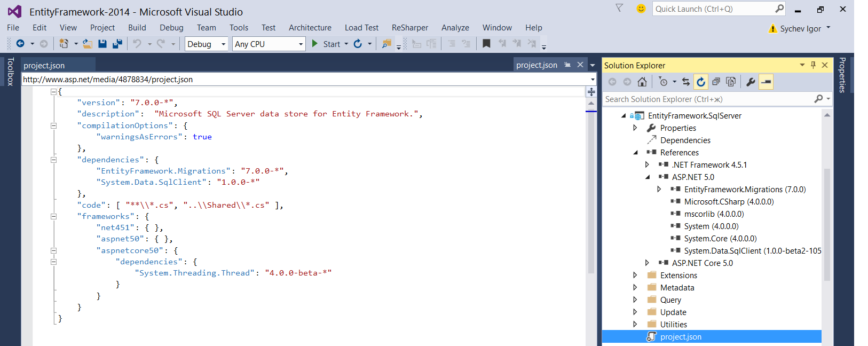Collapse the dependencies outlining block at top level
The height and width of the screenshot is (346, 868).
click(53, 160)
